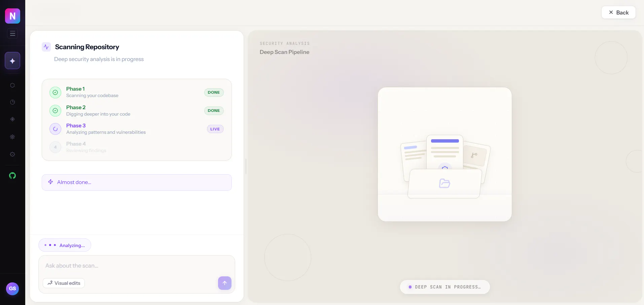Click the Phase 1 green checkmark icon
644x305 pixels.
coord(55,92)
